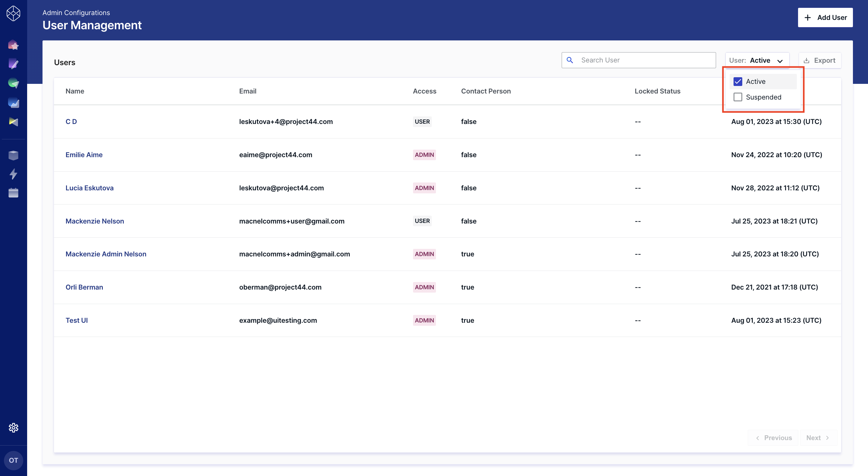
Task: Click the search magnifier icon
Action: pyautogui.click(x=570, y=60)
